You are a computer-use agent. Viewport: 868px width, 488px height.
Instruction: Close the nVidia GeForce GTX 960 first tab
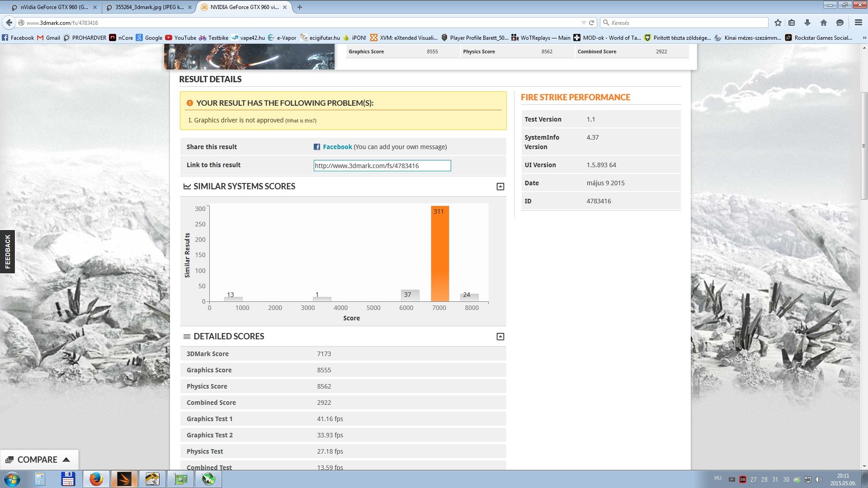[x=95, y=7]
